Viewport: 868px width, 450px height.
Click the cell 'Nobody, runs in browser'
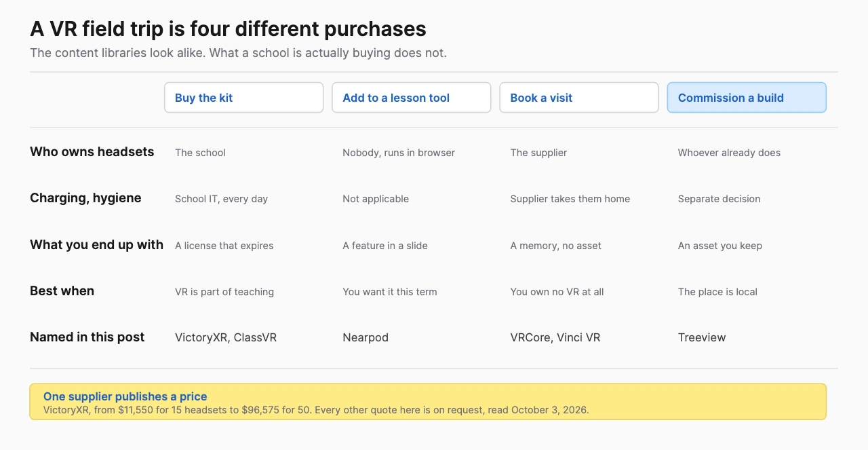click(x=399, y=153)
